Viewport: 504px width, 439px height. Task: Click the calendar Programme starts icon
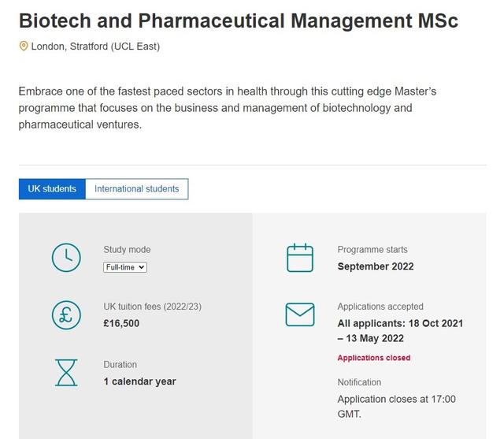300,258
